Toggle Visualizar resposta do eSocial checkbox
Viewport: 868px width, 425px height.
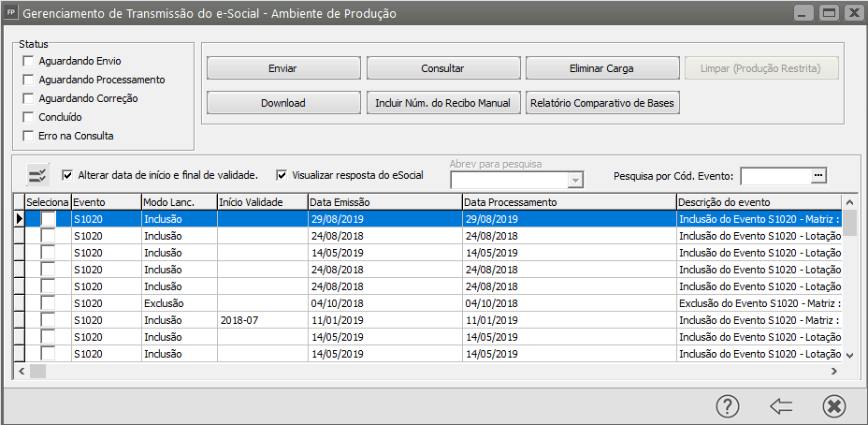[282, 175]
